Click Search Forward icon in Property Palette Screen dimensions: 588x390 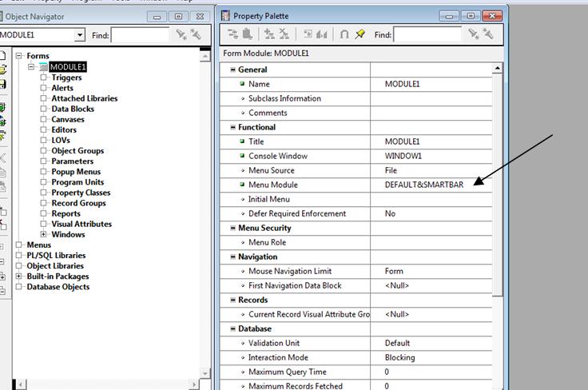pyautogui.click(x=475, y=34)
